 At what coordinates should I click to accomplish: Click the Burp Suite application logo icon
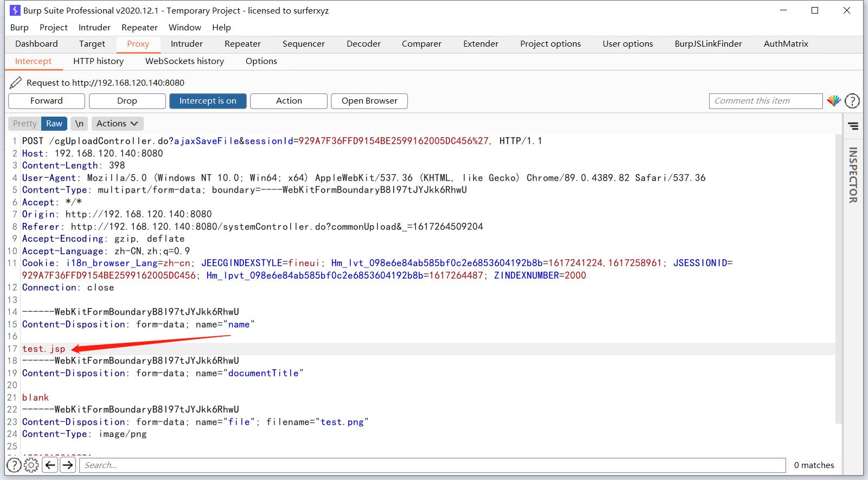coord(15,10)
